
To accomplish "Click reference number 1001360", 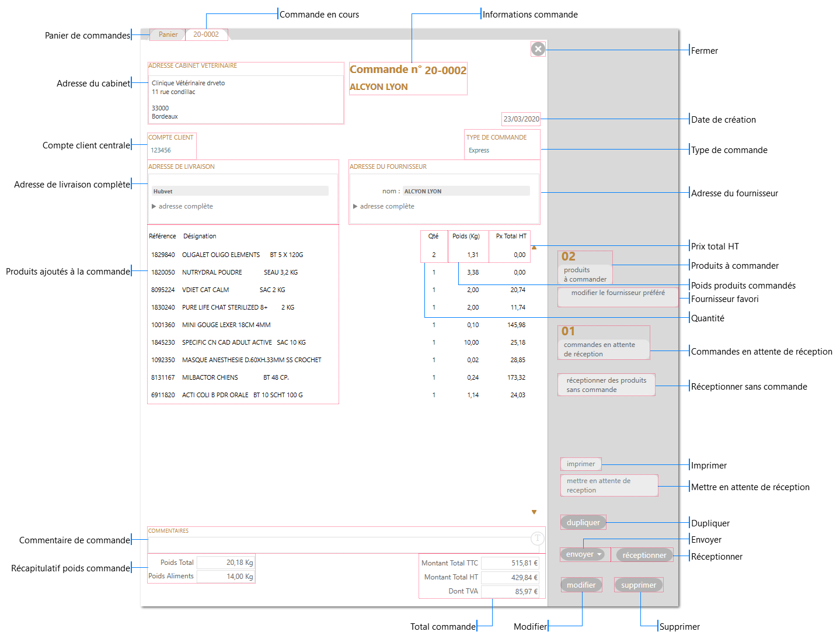I will tap(163, 325).
